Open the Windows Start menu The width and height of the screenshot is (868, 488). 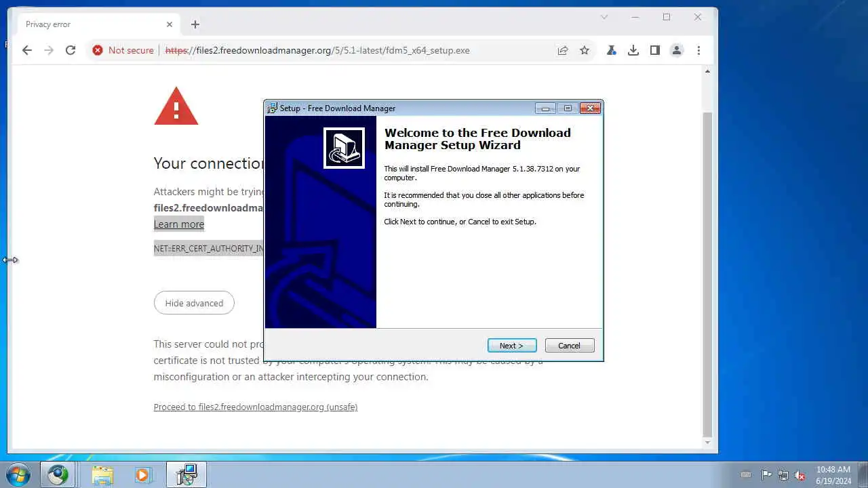coord(18,475)
